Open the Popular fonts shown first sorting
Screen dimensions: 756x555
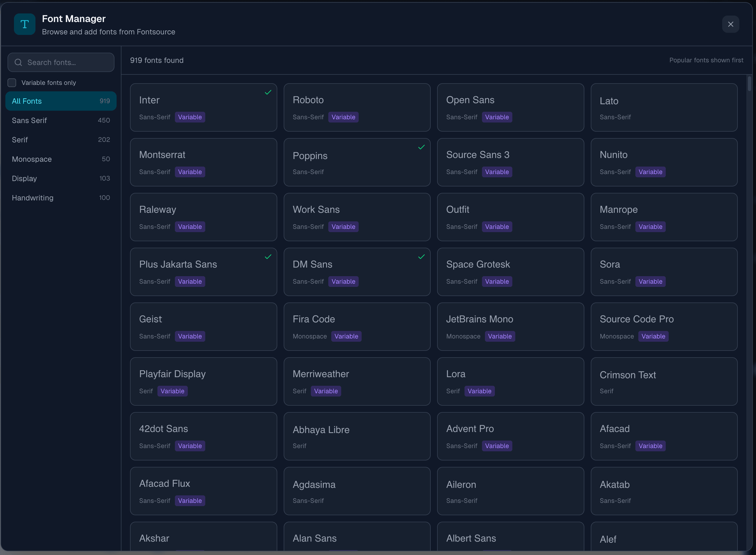coord(706,60)
